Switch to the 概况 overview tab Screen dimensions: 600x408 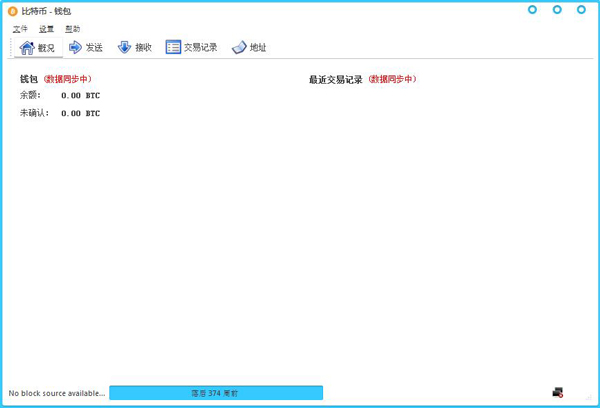point(38,47)
